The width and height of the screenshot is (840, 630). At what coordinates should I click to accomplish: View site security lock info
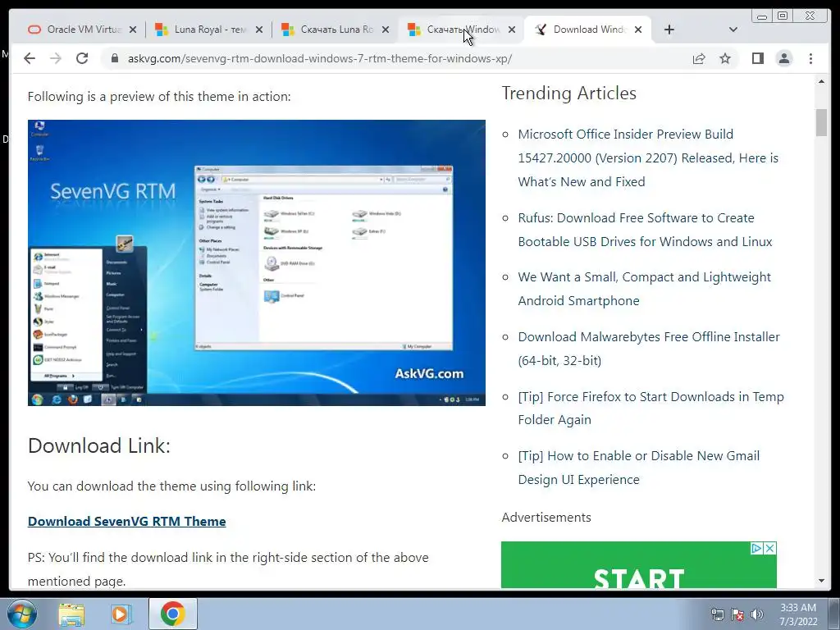pyautogui.click(x=114, y=58)
